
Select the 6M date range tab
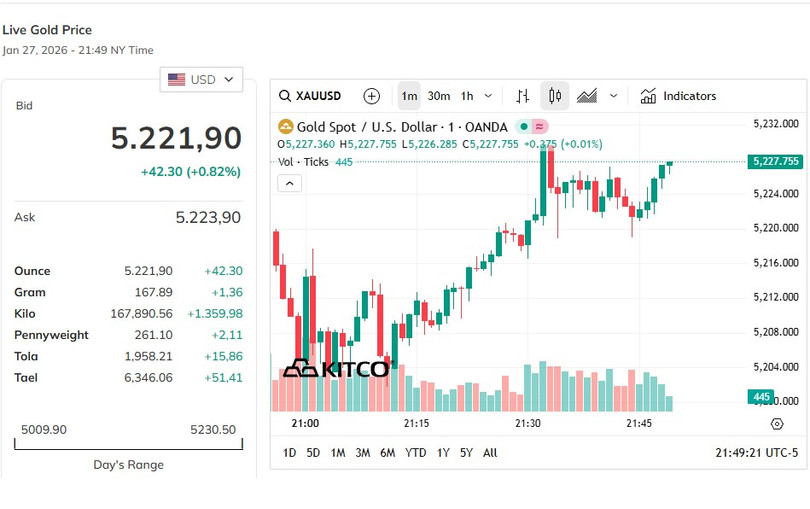(387, 453)
